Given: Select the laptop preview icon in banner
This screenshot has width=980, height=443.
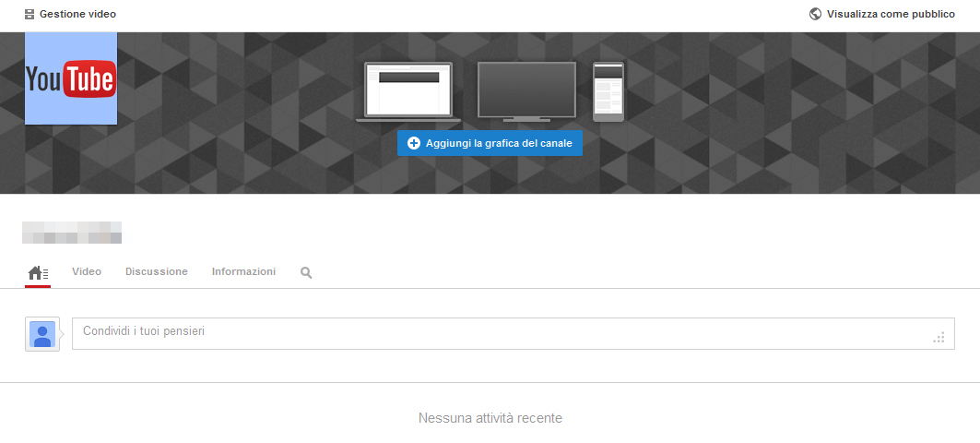Looking at the screenshot, I should (x=407, y=91).
